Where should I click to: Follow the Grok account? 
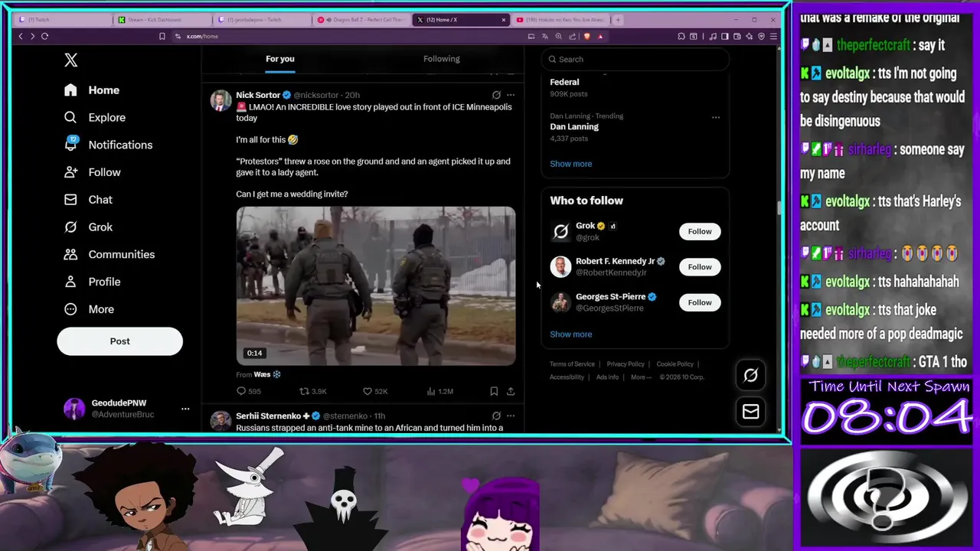[700, 231]
